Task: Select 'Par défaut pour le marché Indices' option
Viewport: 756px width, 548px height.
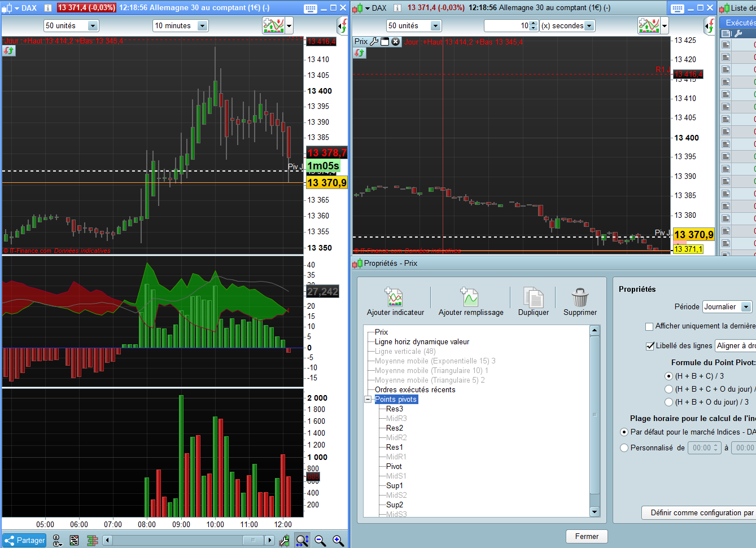Action: 624,432
